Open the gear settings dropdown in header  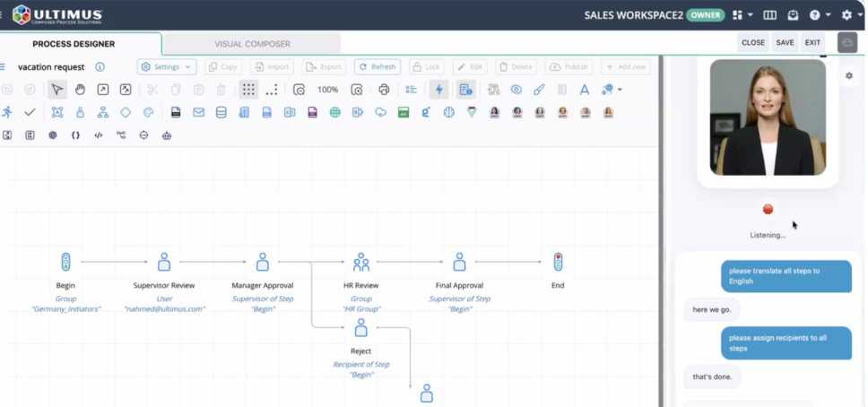tap(853, 15)
